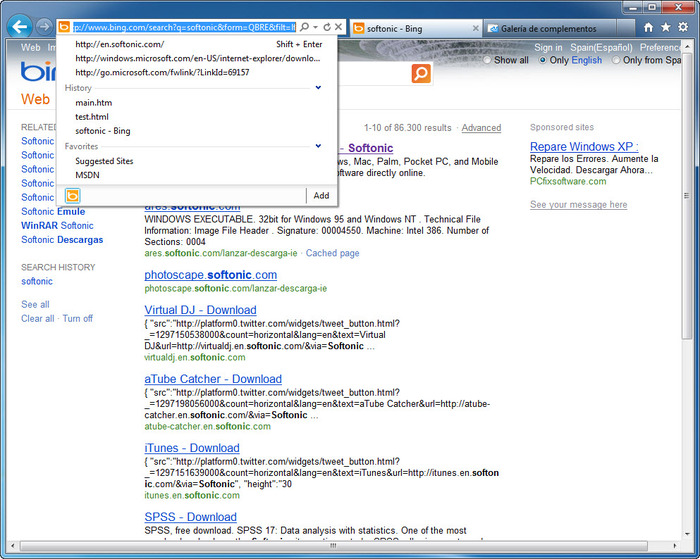700x559 pixels.
Task: Click the Stop loading X icon in address bar
Action: (x=339, y=27)
